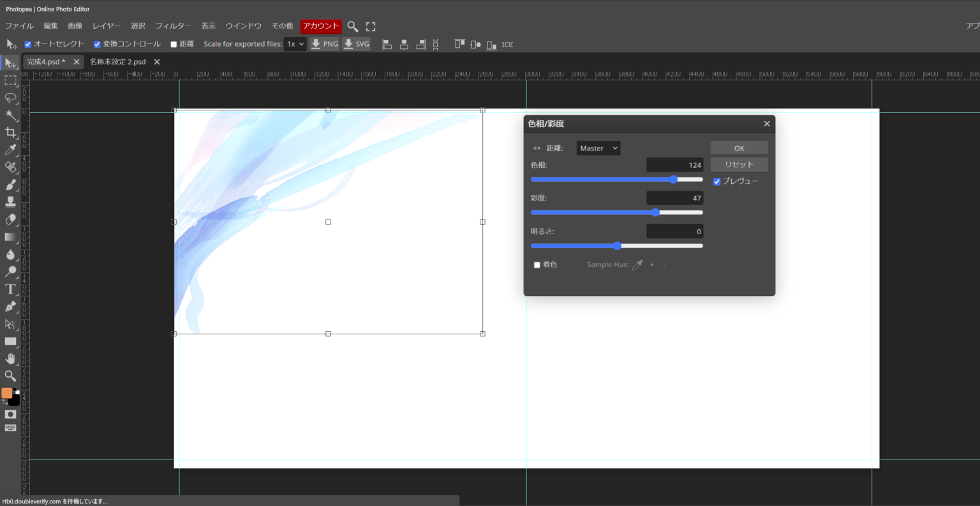
Task: Click the search magnifier icon in menu bar
Action: coord(352,26)
